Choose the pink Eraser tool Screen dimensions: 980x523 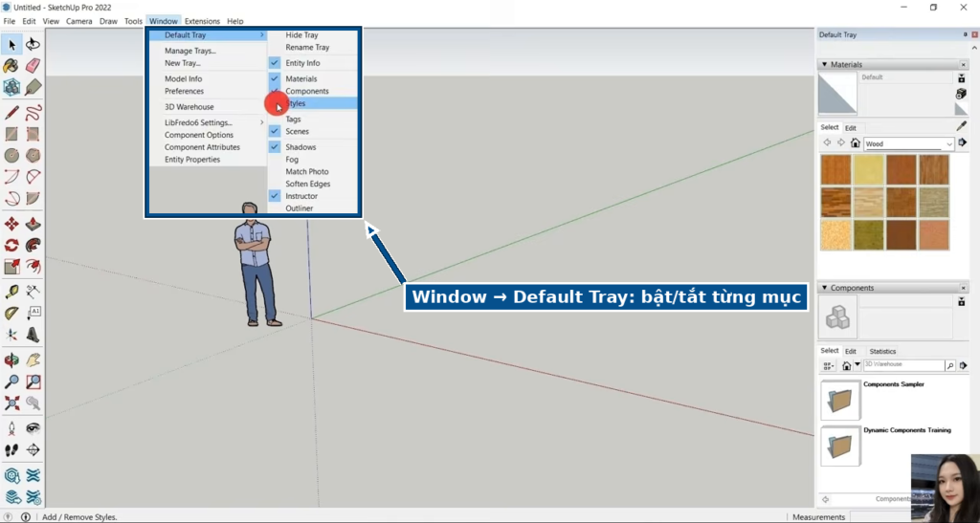click(33, 66)
